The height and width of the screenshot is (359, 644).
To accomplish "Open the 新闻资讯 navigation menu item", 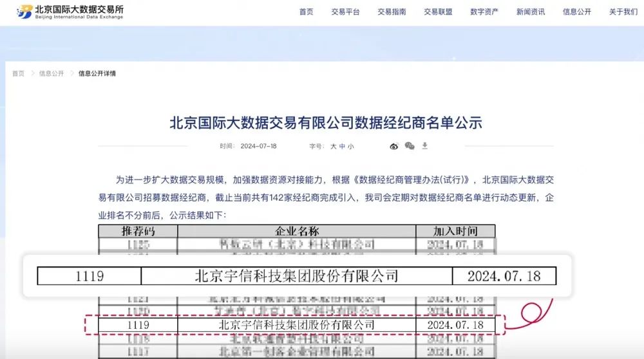I will point(531,12).
